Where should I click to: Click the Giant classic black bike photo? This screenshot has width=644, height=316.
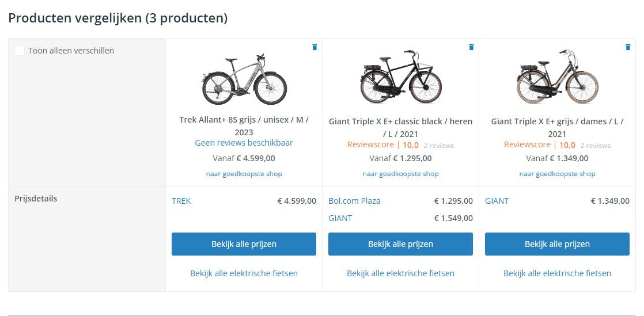(x=401, y=77)
